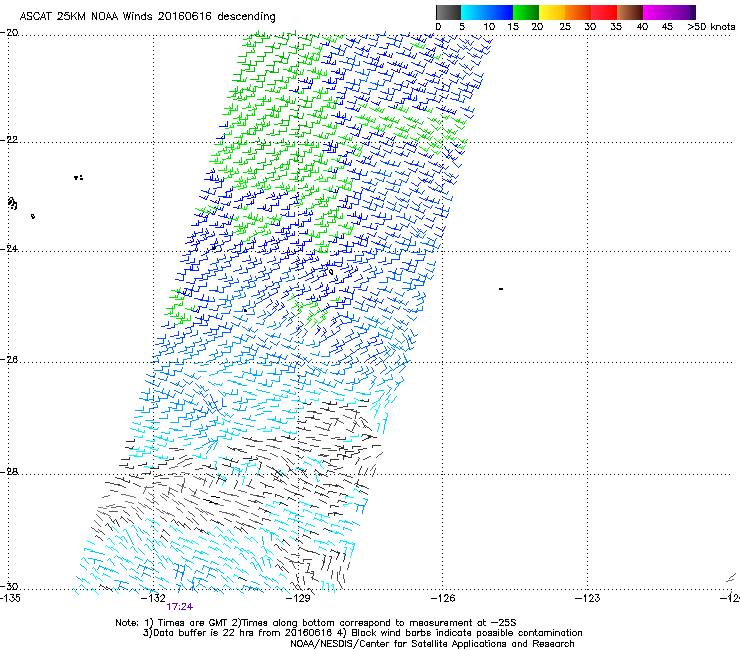
Task: Click the latitude label '-30'
Action: 9,586
